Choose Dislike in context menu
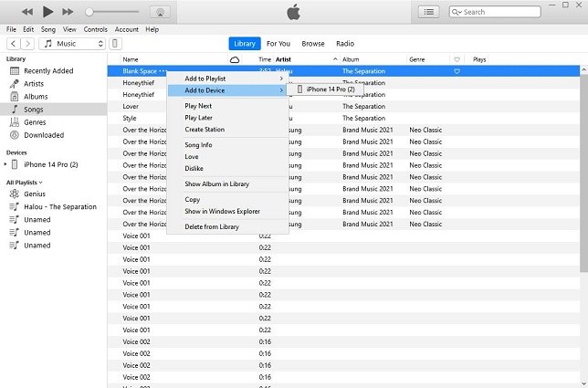588x388 pixels. coord(227,168)
